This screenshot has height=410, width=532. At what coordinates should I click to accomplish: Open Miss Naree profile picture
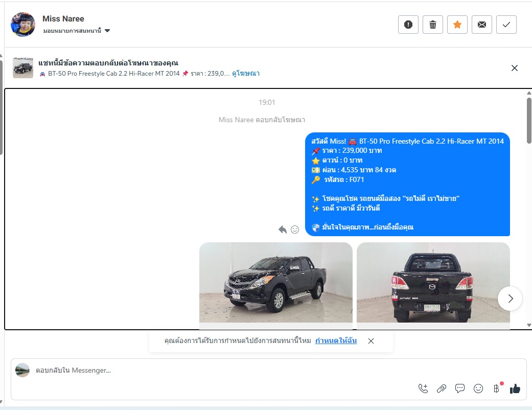pyautogui.click(x=22, y=25)
